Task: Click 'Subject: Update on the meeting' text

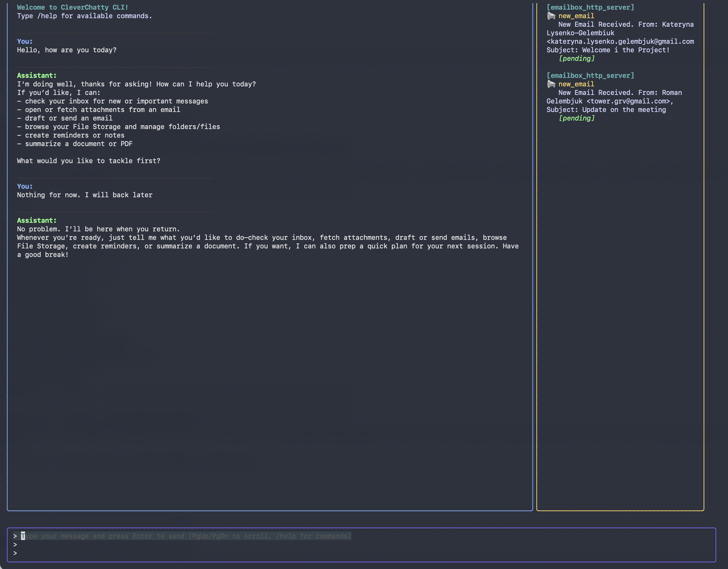Action: tap(606, 110)
